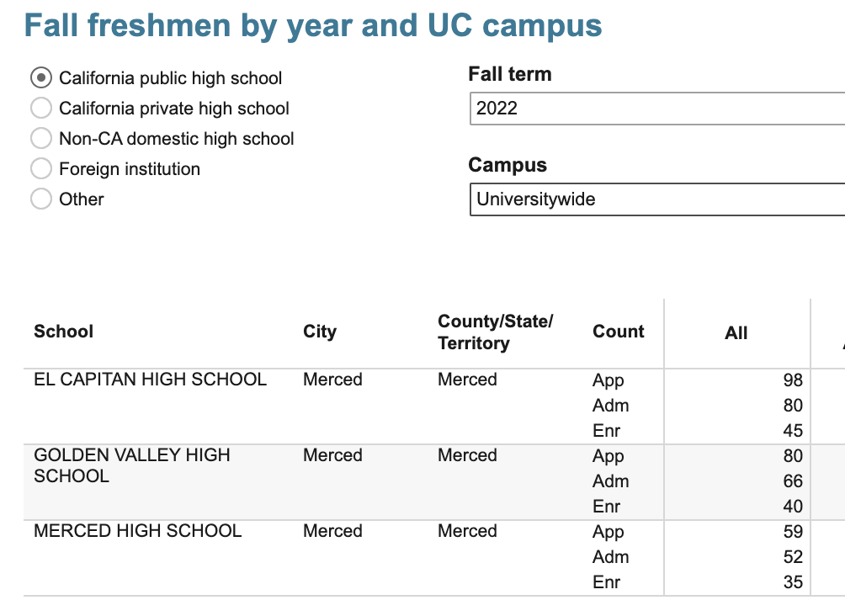Select the MERCED HIGH SCHOOL row
The height and width of the screenshot is (616, 845).
[x=137, y=531]
